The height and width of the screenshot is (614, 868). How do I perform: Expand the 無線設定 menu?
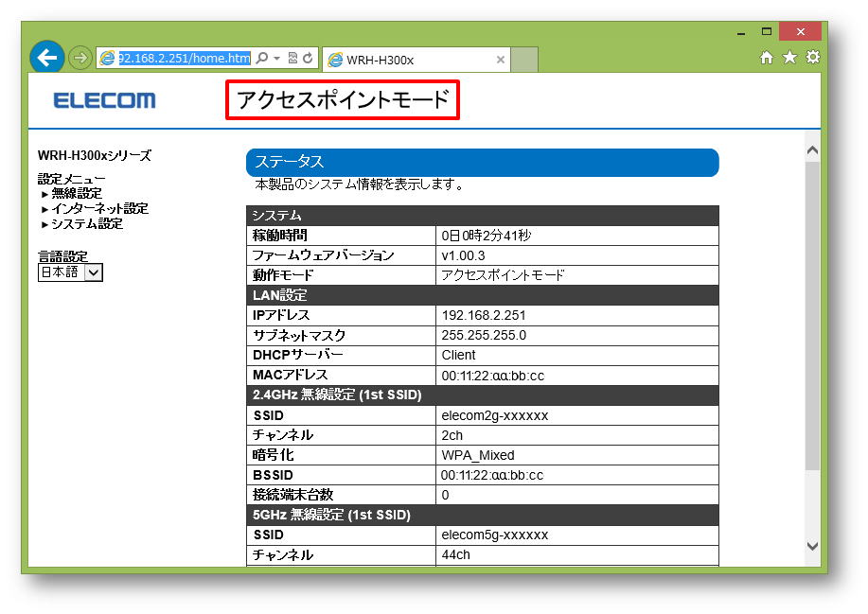click(77, 194)
